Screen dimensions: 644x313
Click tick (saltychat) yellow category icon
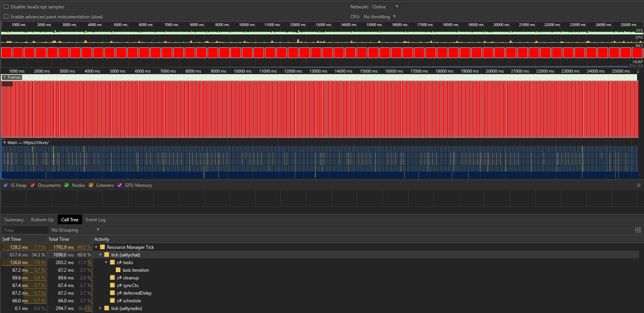(x=107, y=255)
